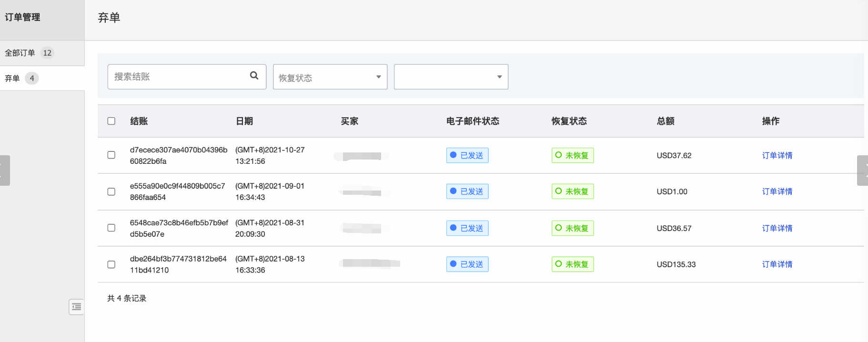View 订单详情 for the USD135.33 order
868x342 pixels.
[777, 264]
